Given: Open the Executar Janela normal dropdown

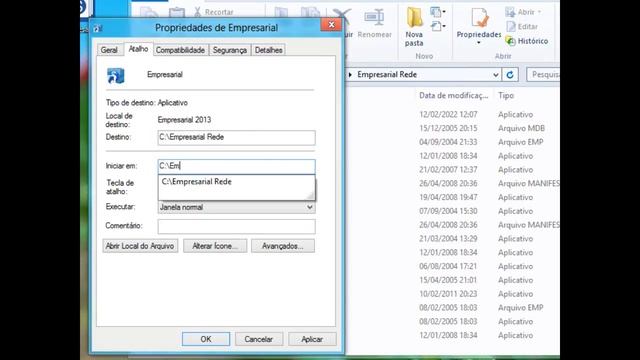Looking at the screenshot, I should [310, 207].
